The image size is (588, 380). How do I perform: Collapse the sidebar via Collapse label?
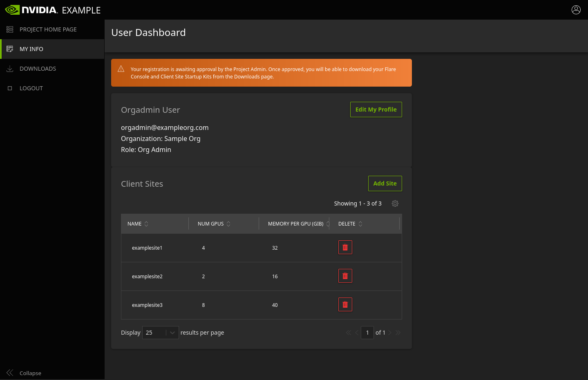(x=30, y=373)
